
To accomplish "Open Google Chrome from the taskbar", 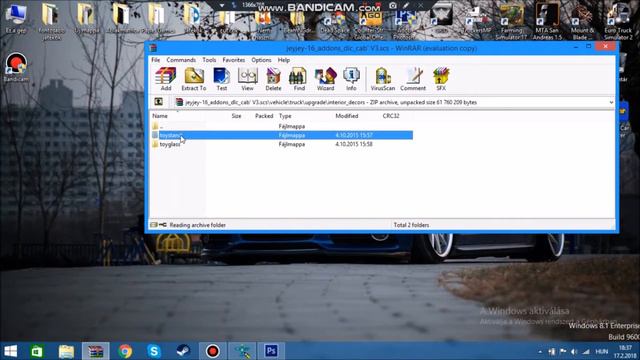I will 125,351.
